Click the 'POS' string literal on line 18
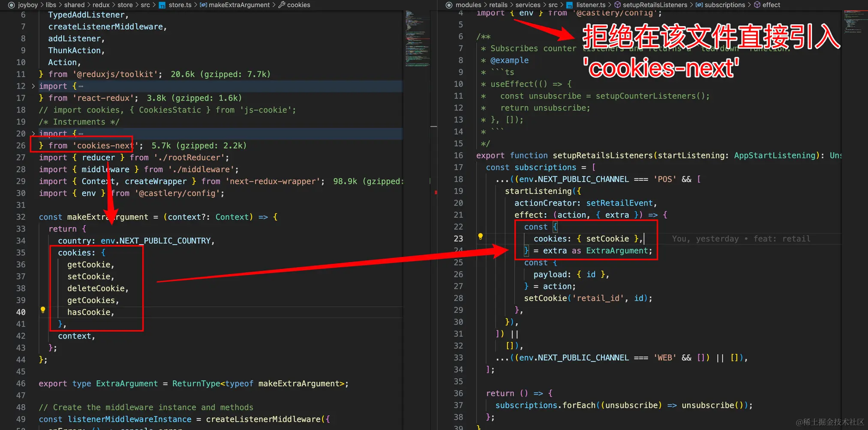 [x=665, y=179]
